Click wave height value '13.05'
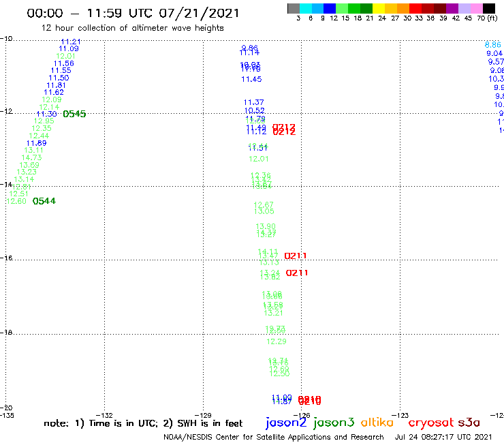 click(x=264, y=211)
